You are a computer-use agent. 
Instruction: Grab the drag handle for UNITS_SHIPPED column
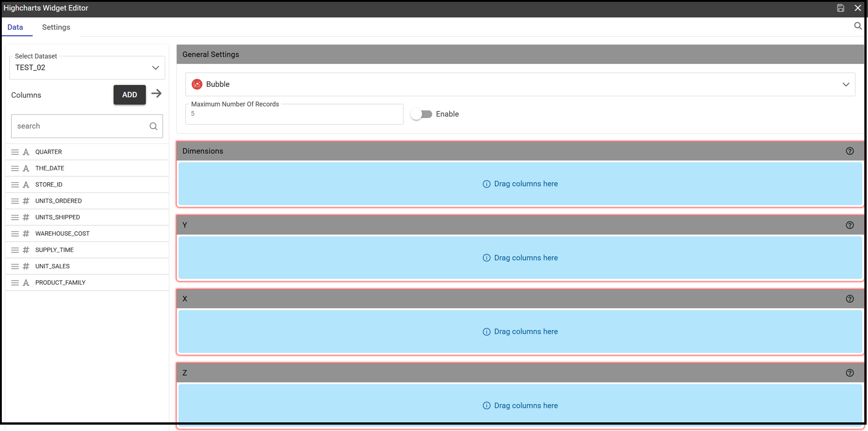pyautogui.click(x=15, y=218)
